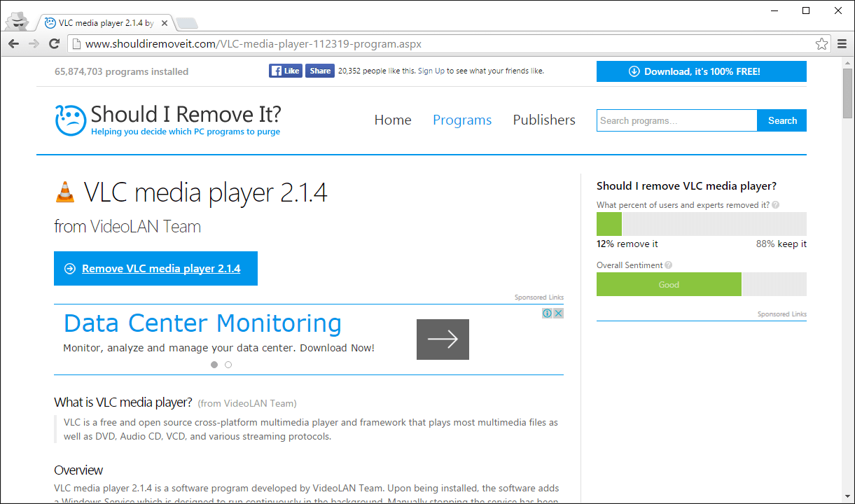
Task: Click the page vertical scrollbar thumb
Action: tap(848, 93)
